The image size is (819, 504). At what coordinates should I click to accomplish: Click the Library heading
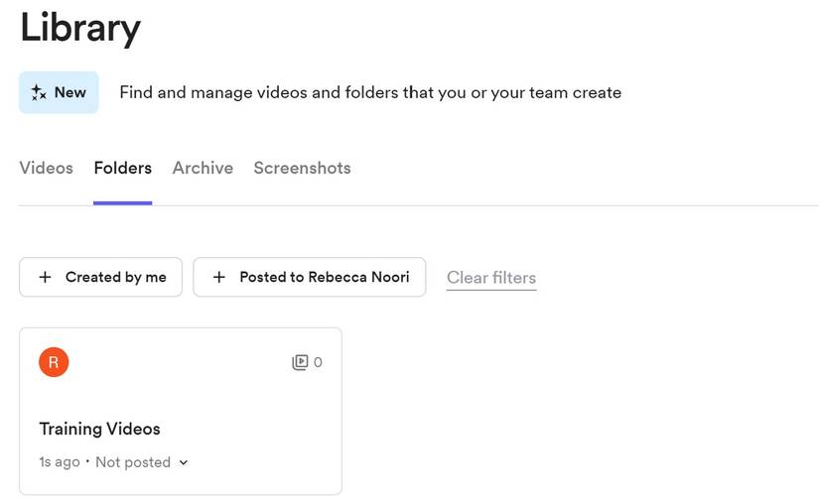[x=80, y=28]
